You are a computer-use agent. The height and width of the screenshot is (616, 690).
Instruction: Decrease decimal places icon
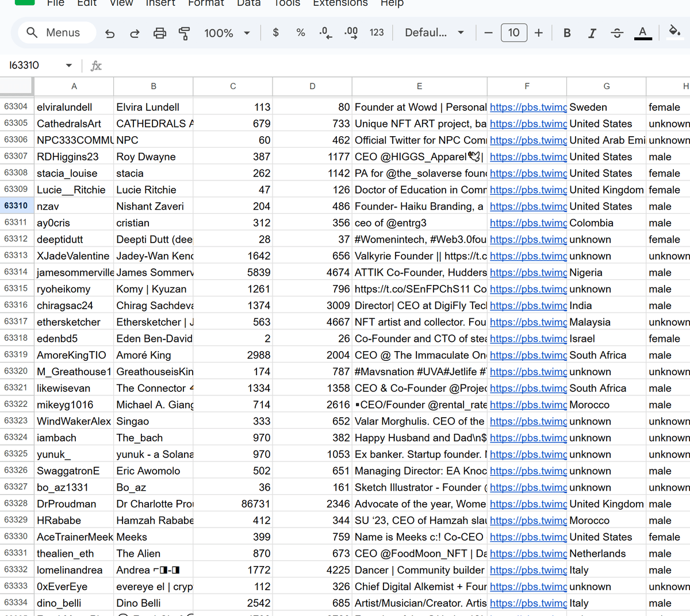(x=325, y=33)
